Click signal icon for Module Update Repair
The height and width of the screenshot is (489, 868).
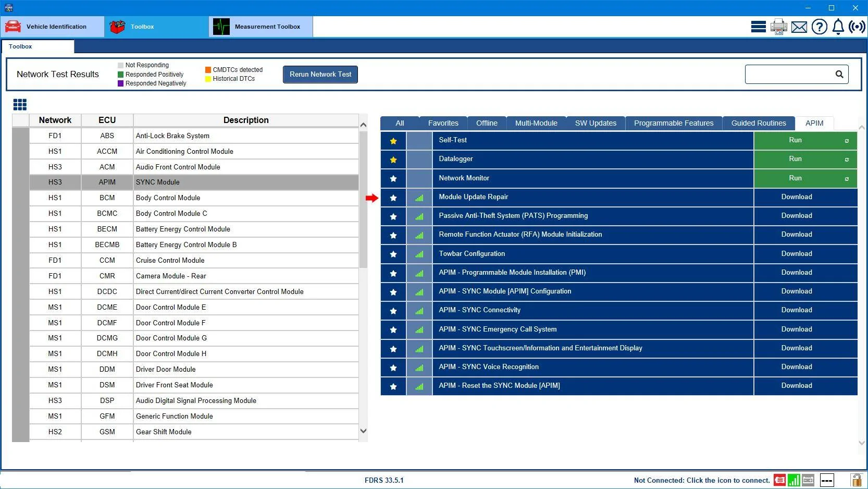(419, 198)
